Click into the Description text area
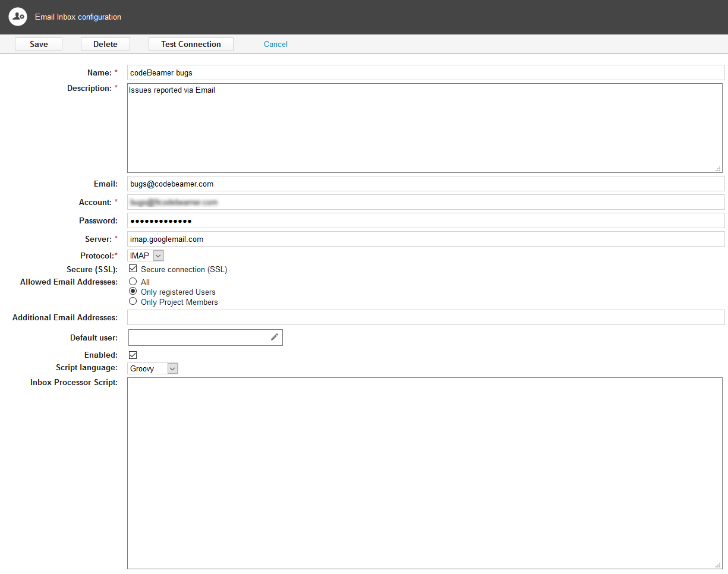Viewport: 728px width, 574px height. coord(425,128)
